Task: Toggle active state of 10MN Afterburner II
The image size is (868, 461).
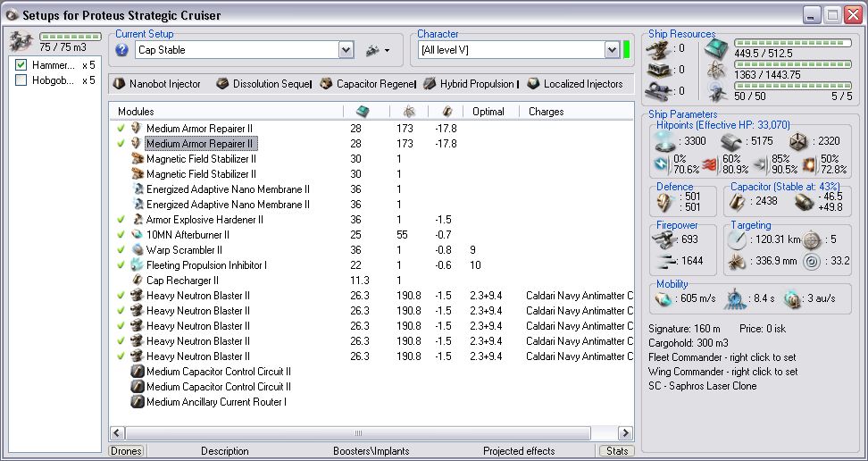Action: tap(121, 235)
